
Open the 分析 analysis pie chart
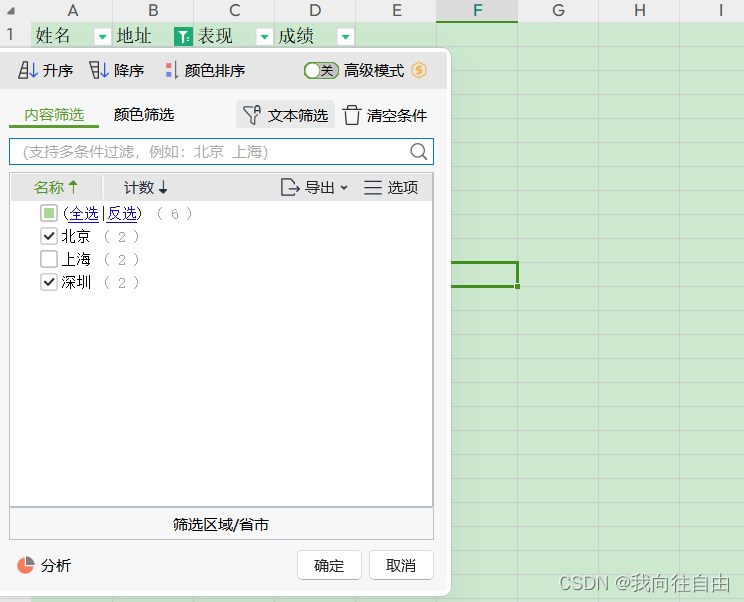[x=44, y=565]
